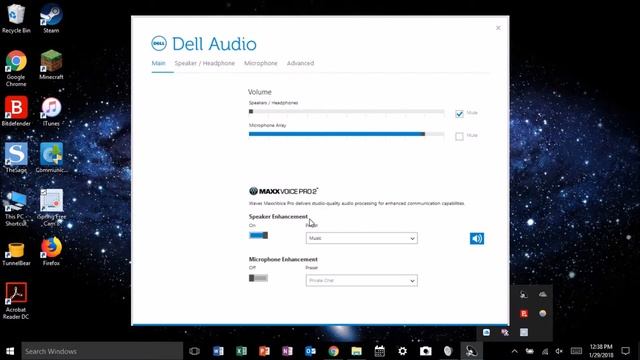Open File Explorer from the taskbar
The height and width of the screenshot is (360, 640).
(356, 351)
